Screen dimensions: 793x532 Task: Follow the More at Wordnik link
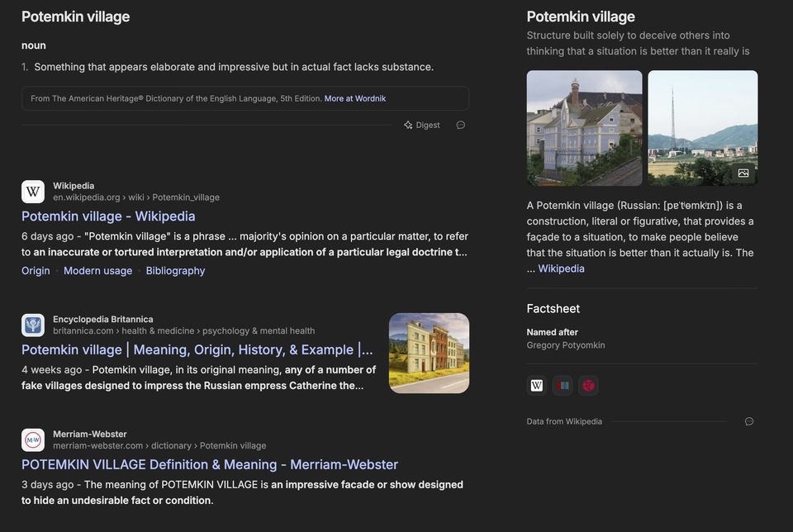(355, 98)
